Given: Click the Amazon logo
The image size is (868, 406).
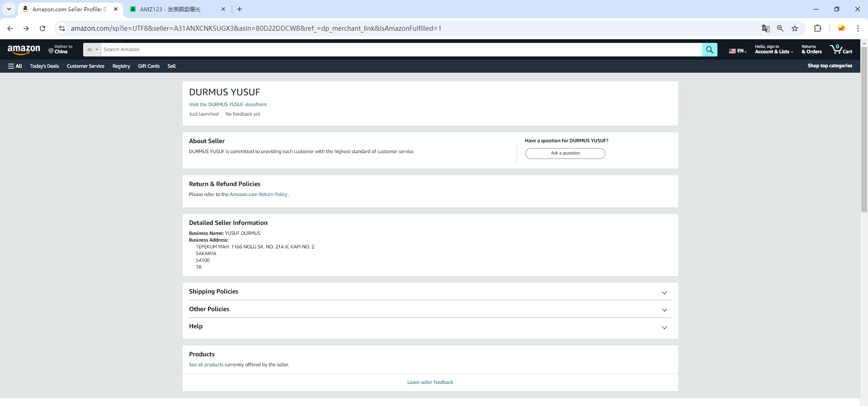Looking at the screenshot, I should (x=24, y=49).
